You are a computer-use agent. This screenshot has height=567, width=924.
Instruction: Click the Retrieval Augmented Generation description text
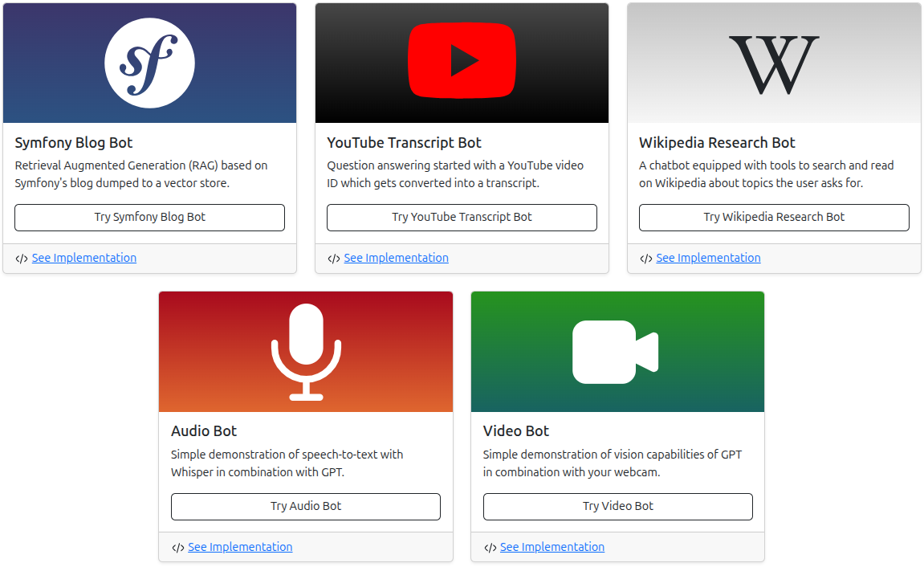click(x=141, y=174)
